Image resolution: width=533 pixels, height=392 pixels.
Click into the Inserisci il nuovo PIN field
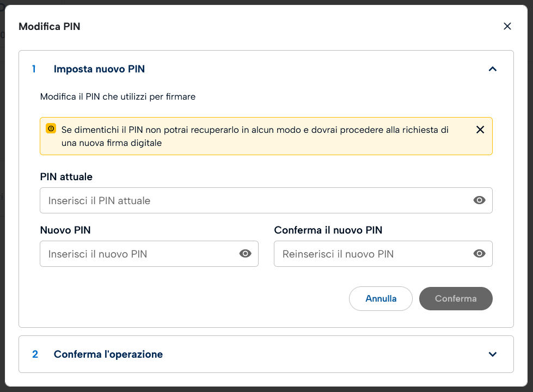pyautogui.click(x=136, y=254)
